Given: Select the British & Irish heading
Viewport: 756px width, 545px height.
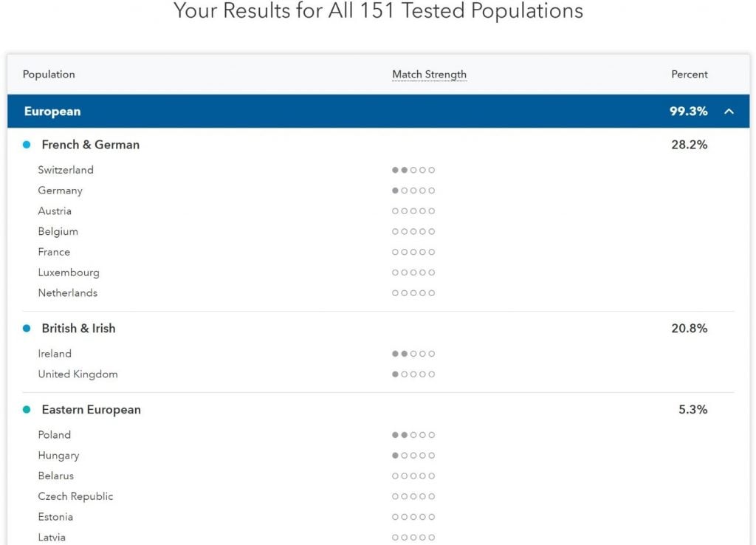Looking at the screenshot, I should [x=78, y=329].
